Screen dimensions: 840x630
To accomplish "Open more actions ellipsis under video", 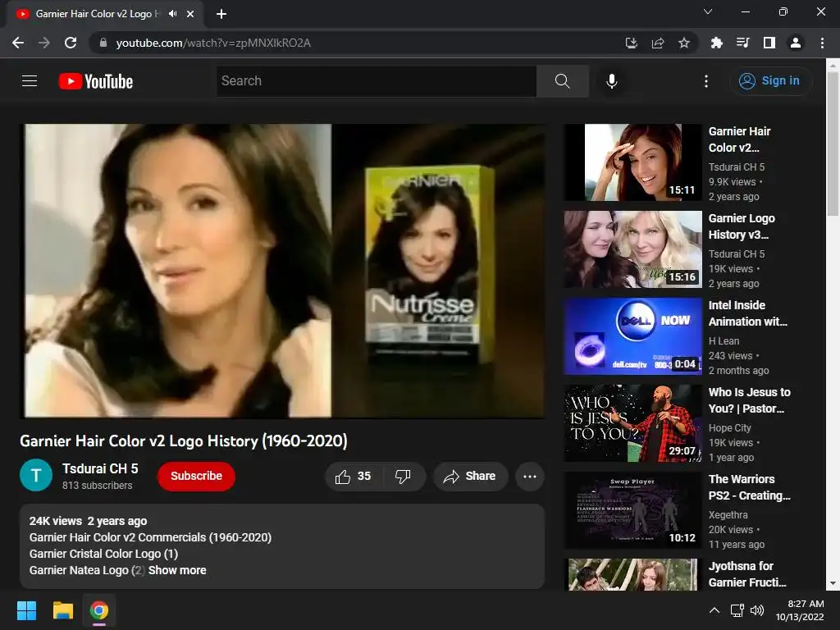I will [x=530, y=477].
